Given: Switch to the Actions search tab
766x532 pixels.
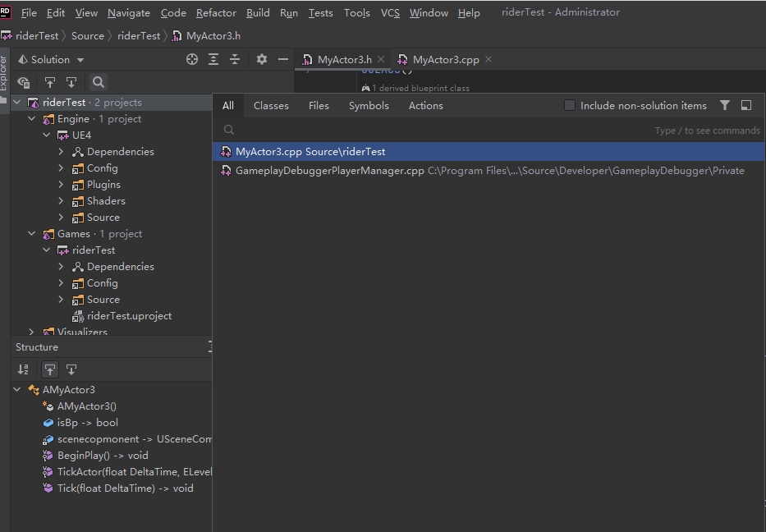Looking at the screenshot, I should pos(425,106).
